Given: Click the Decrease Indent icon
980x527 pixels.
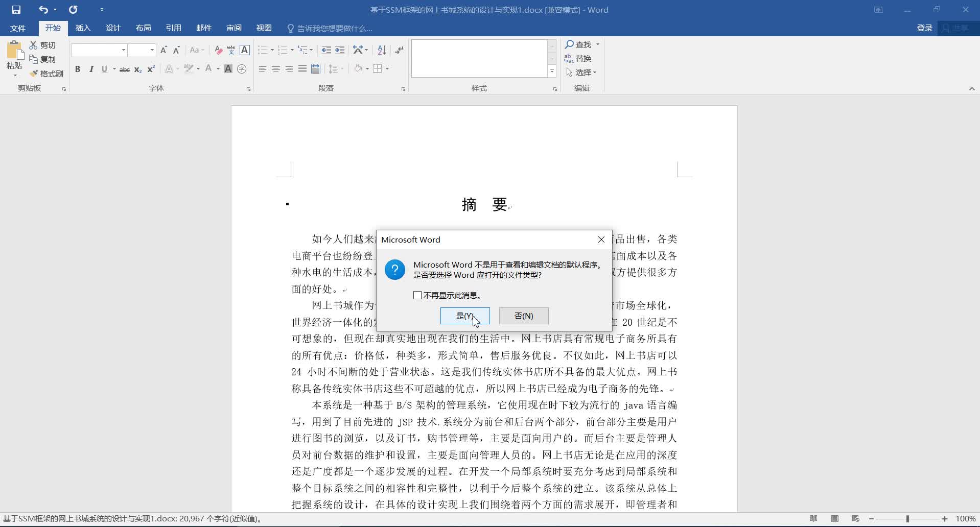Looking at the screenshot, I should [326, 50].
